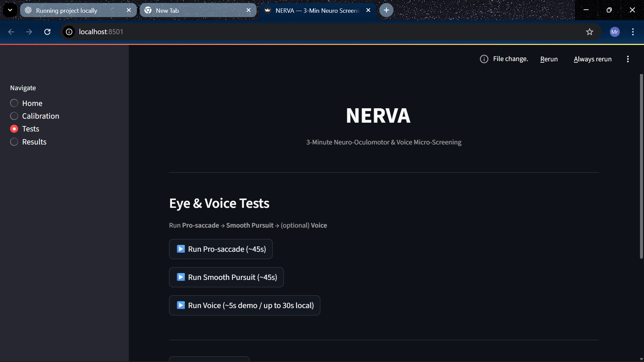
Task: Select the Home radio option
Action: (14, 103)
